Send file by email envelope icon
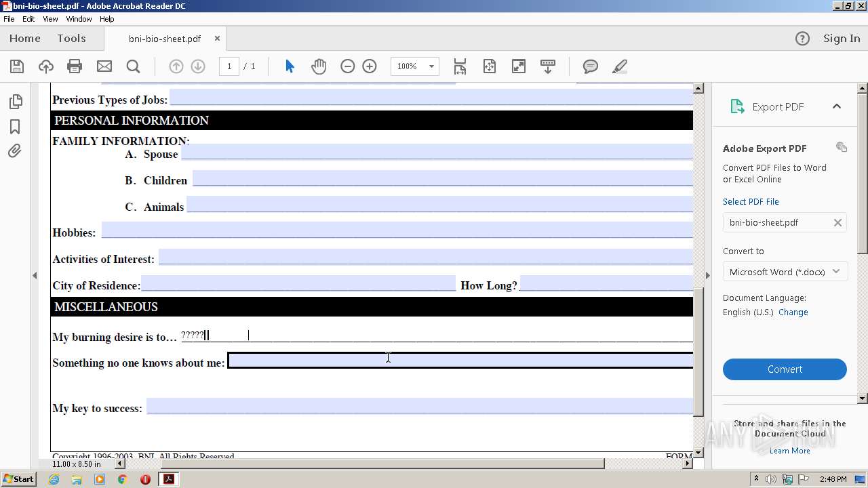Screen dimensions: 868x488 [104, 66]
